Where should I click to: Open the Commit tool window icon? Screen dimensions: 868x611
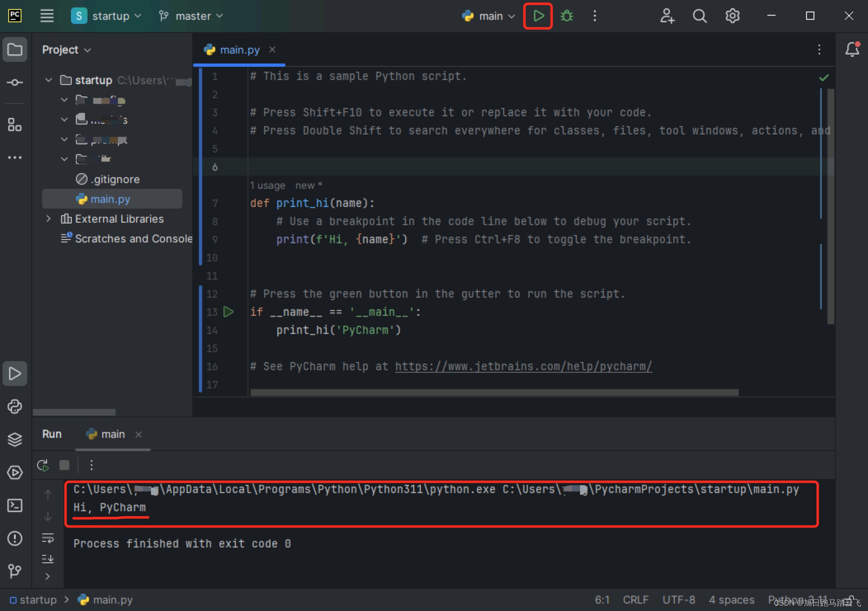(15, 82)
